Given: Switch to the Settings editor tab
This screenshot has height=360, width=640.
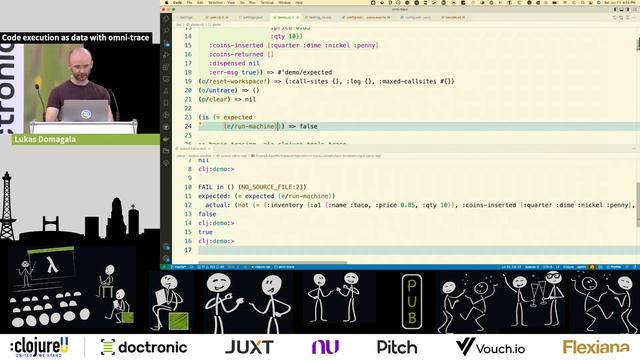Looking at the screenshot, I should tap(186, 18).
